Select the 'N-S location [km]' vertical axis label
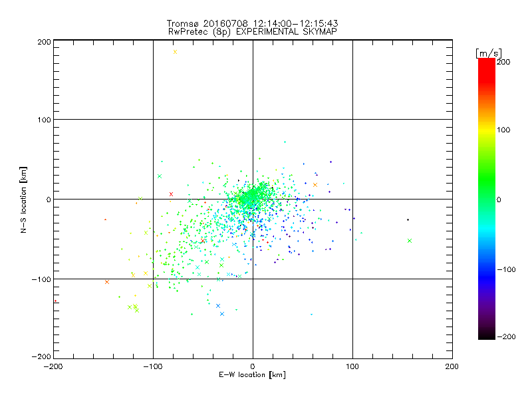The height and width of the screenshot is (399, 532). 23,200
